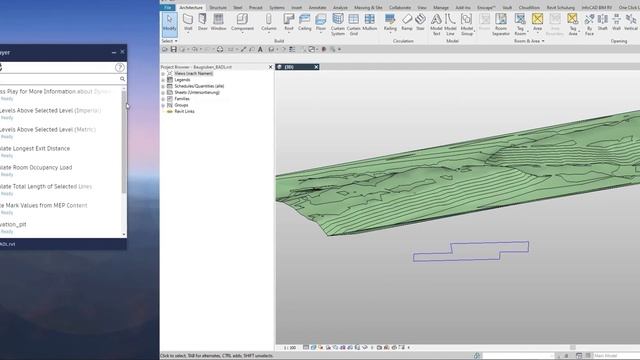Click the Save icon in quick access toolbar
Image resolution: width=640 pixels, height=360 pixels.
(173, 49)
